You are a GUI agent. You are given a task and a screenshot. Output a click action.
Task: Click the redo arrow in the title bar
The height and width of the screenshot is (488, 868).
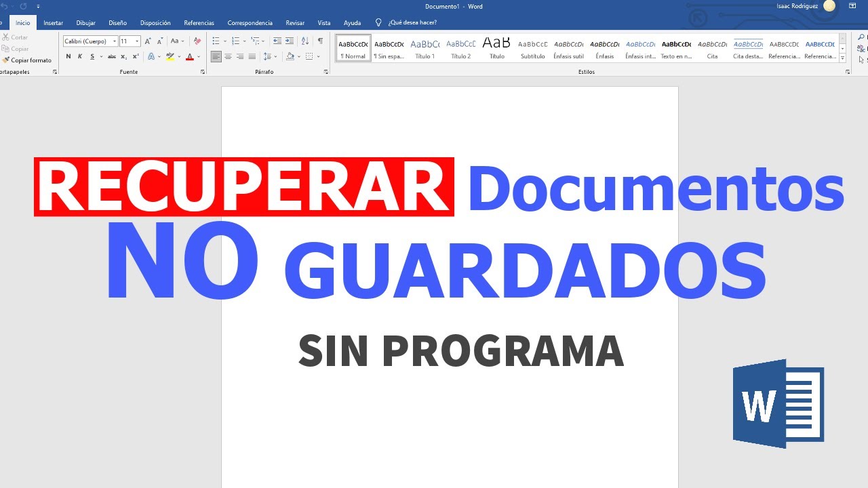pos(22,6)
